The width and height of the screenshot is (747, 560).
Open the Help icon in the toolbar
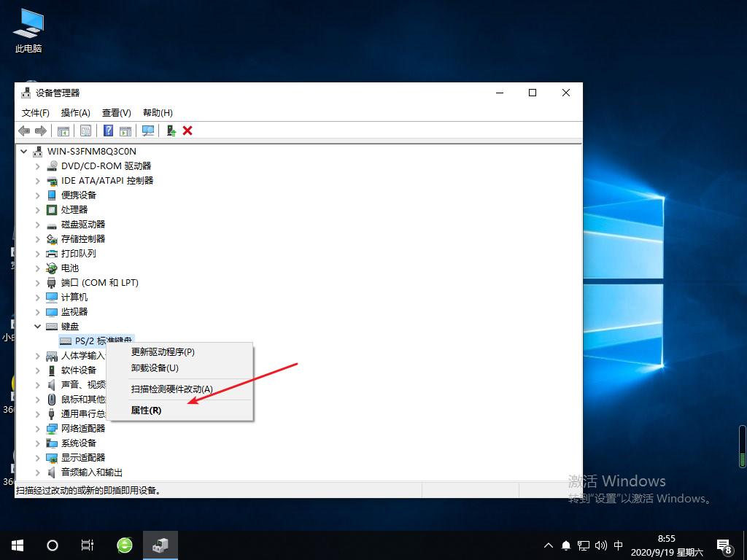click(x=107, y=131)
